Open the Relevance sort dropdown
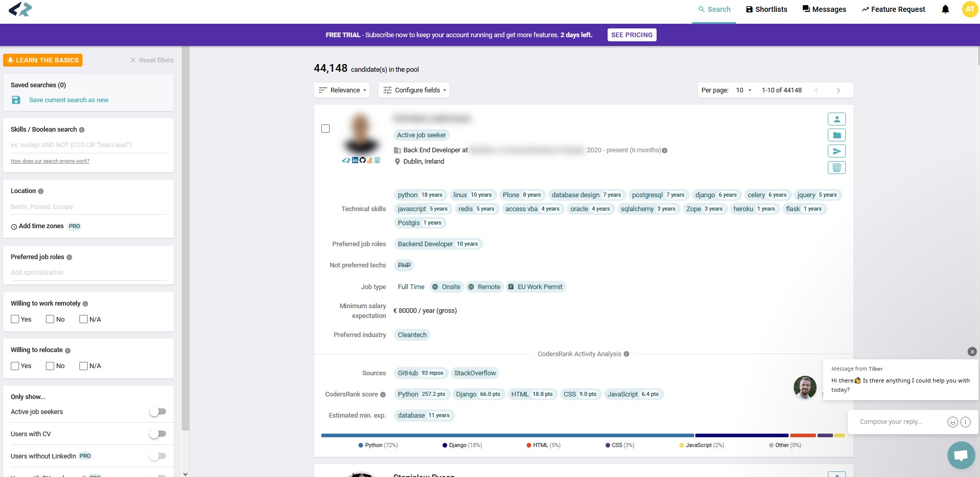This screenshot has height=477, width=980. coord(342,90)
